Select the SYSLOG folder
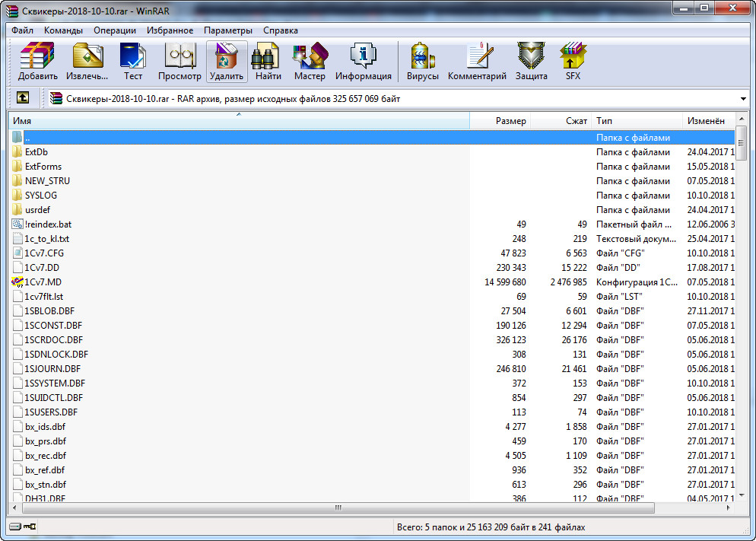The height and width of the screenshot is (541, 756). click(40, 196)
